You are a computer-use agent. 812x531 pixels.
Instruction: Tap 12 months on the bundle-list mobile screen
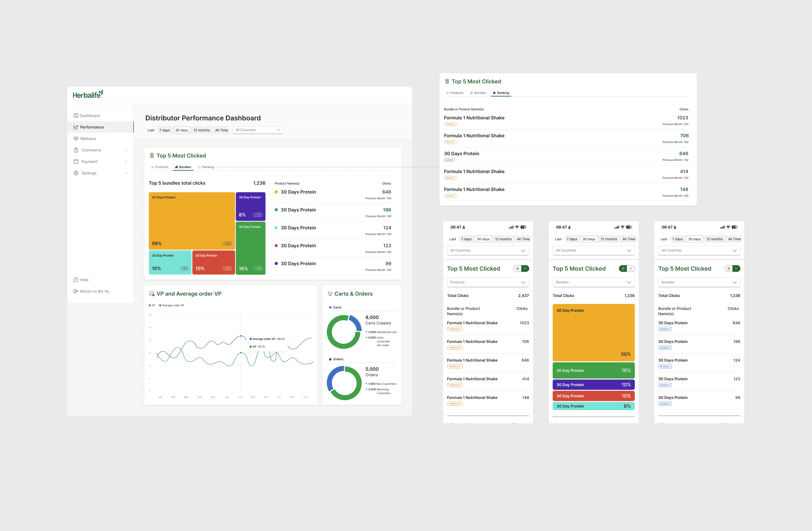tap(715, 239)
